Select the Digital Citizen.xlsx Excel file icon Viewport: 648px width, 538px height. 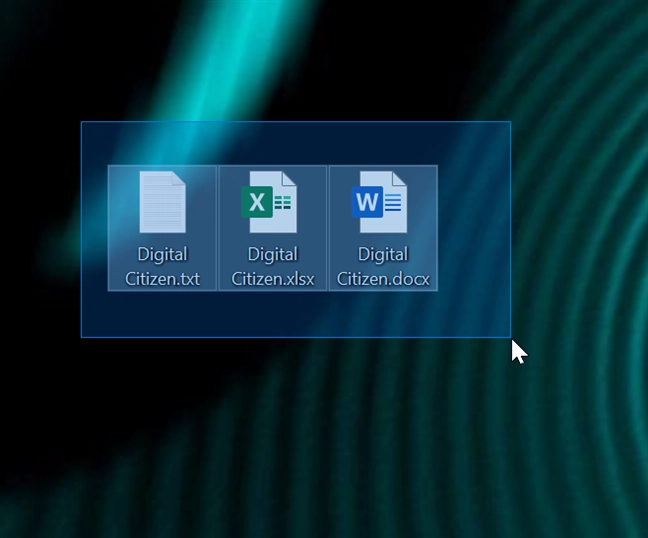click(x=269, y=202)
